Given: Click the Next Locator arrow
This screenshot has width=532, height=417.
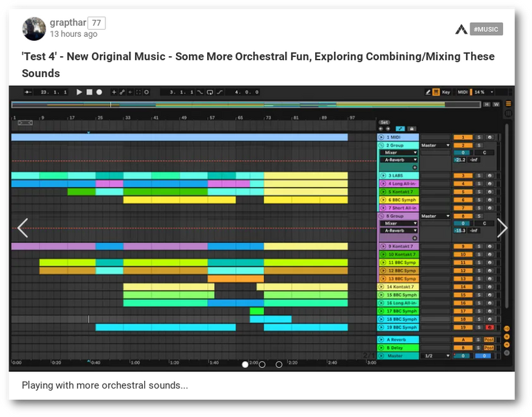Looking at the screenshot, I should point(388,129).
